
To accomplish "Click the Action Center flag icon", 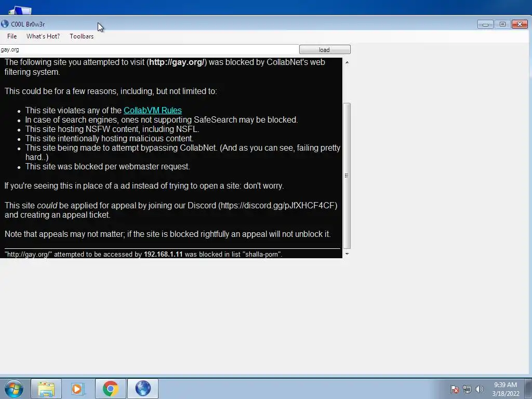I will point(454,389).
